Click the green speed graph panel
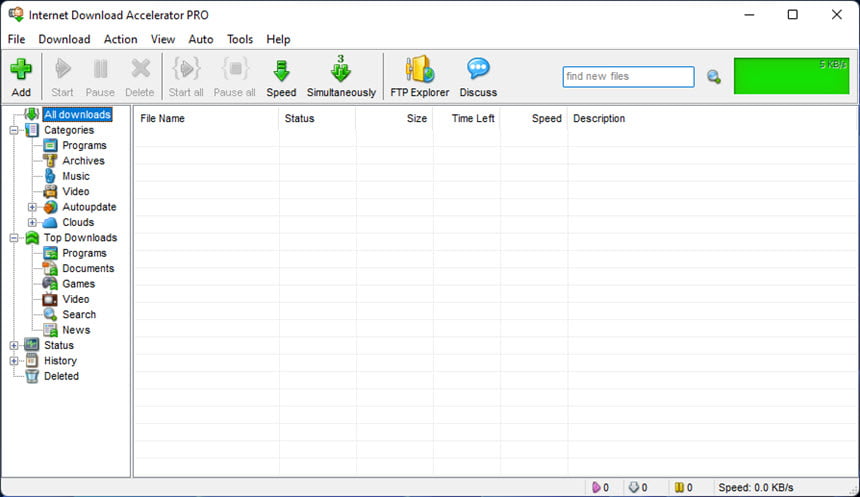Viewport: 860px width, 497px height. 791,76
